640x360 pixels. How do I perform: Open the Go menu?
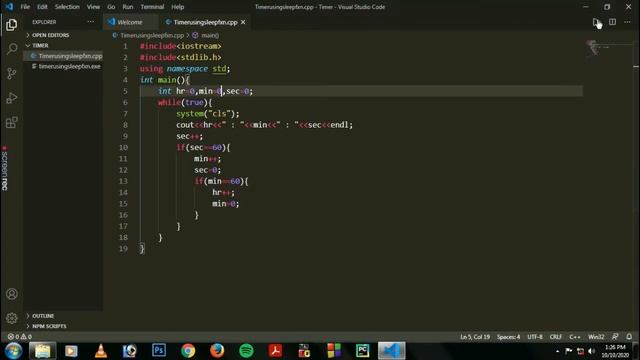111,7
